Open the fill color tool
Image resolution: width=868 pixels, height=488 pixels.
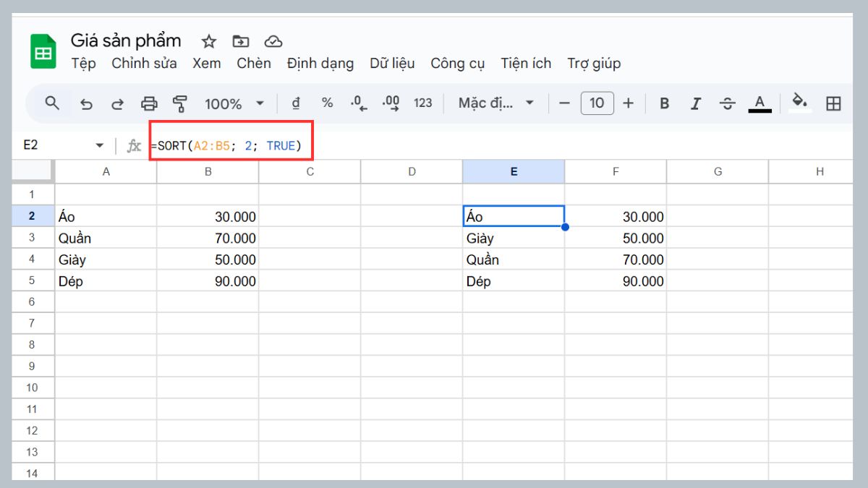click(799, 103)
